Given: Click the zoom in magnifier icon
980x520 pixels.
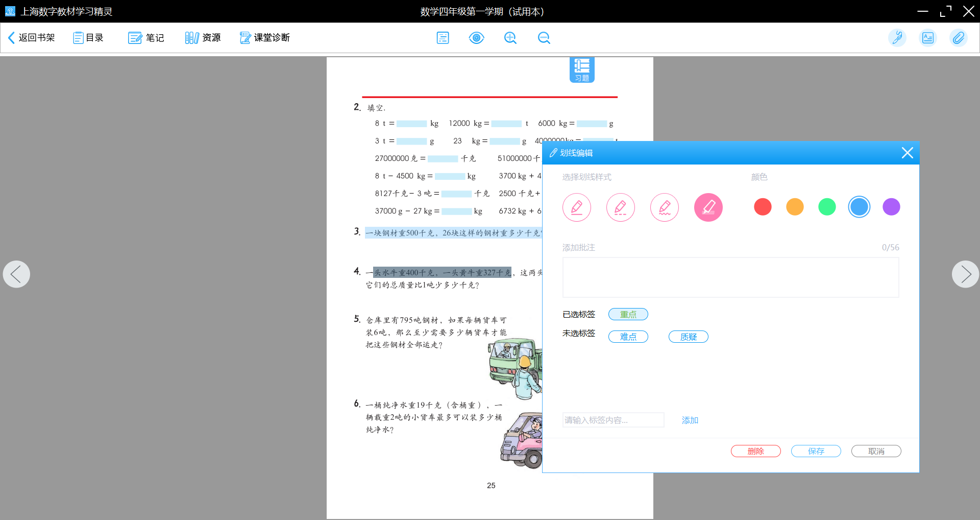Looking at the screenshot, I should pos(510,38).
